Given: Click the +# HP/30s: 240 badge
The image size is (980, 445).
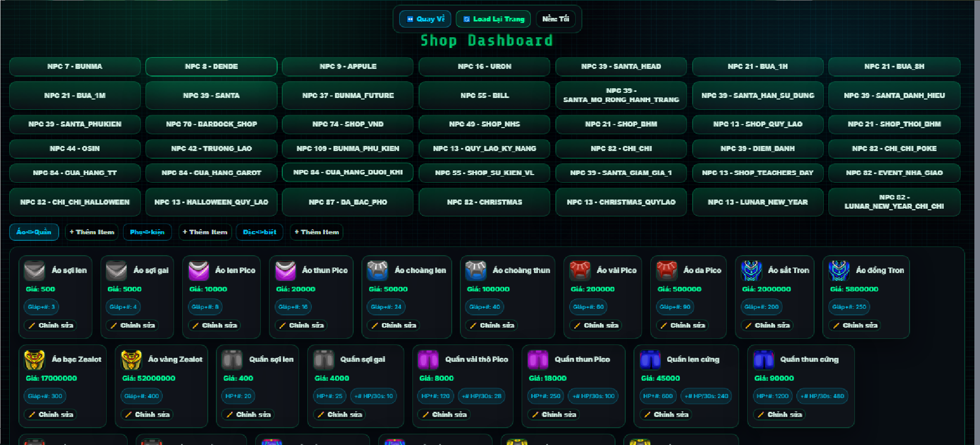Looking at the screenshot, I should pyautogui.click(x=706, y=396).
